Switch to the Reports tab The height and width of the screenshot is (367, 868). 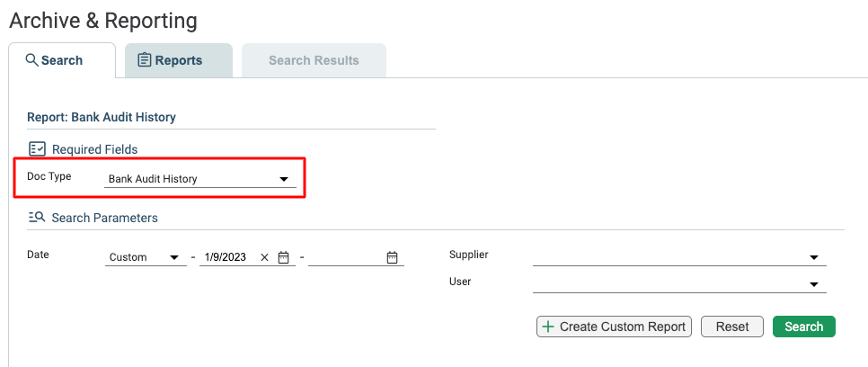pyautogui.click(x=179, y=60)
